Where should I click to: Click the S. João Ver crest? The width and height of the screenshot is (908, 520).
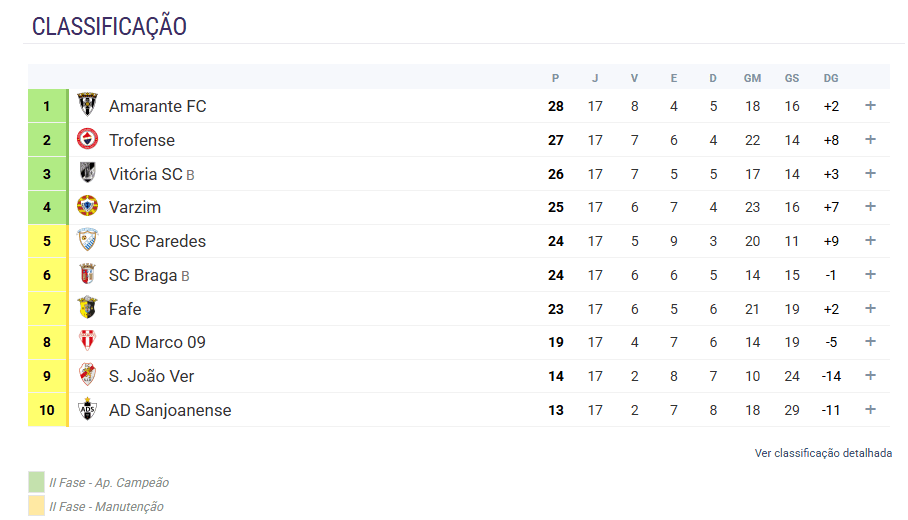pos(88,376)
